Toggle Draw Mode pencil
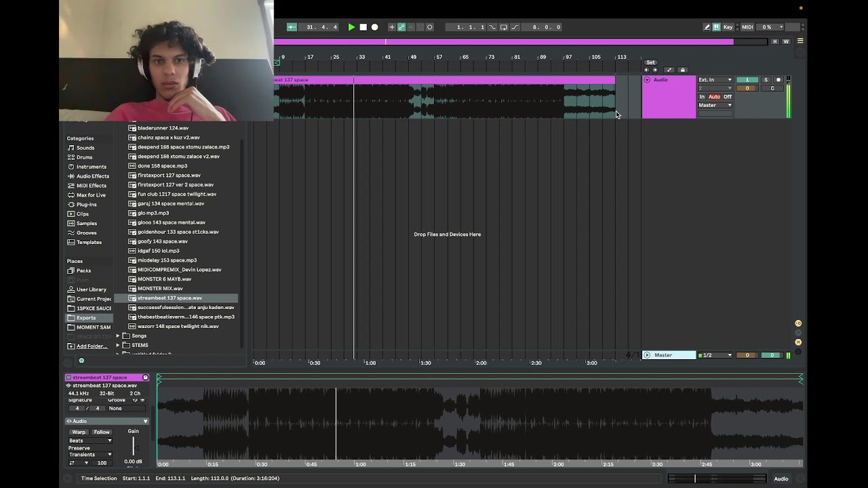The height and width of the screenshot is (488, 868). (707, 27)
